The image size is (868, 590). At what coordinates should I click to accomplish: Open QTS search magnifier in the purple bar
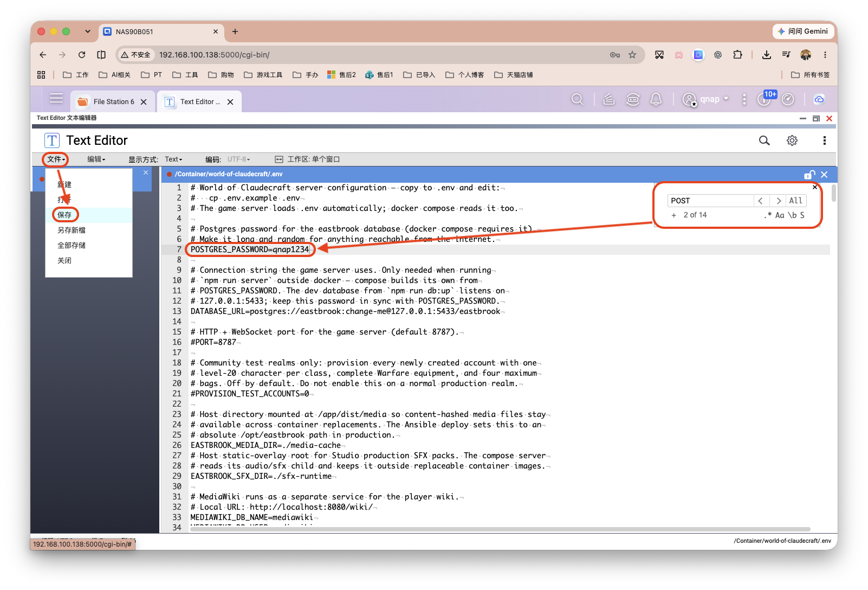pos(578,99)
